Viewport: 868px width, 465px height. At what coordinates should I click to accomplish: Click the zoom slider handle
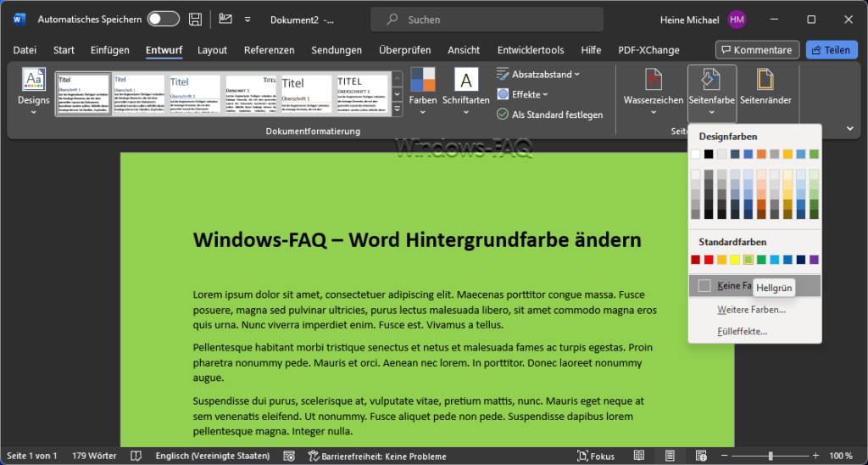[770, 457]
